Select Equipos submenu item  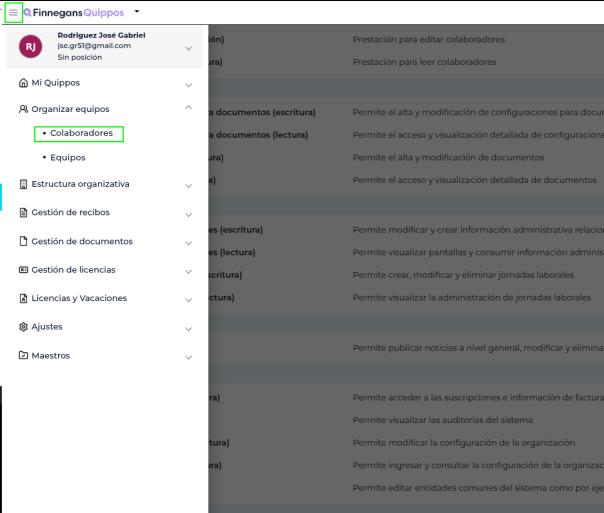pyautogui.click(x=68, y=158)
